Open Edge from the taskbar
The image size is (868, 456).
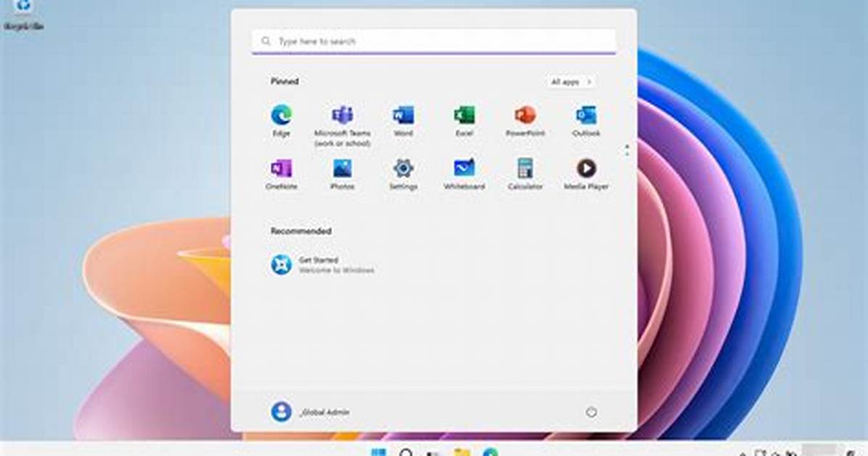[490, 452]
